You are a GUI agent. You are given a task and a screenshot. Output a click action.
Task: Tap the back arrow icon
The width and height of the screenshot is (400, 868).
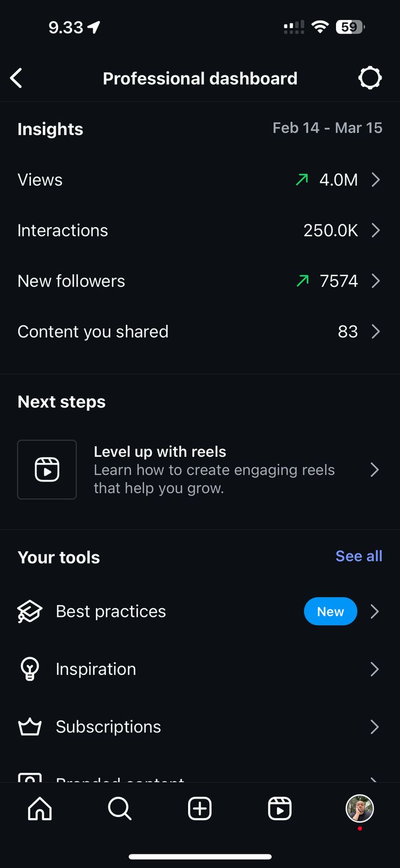pyautogui.click(x=17, y=78)
